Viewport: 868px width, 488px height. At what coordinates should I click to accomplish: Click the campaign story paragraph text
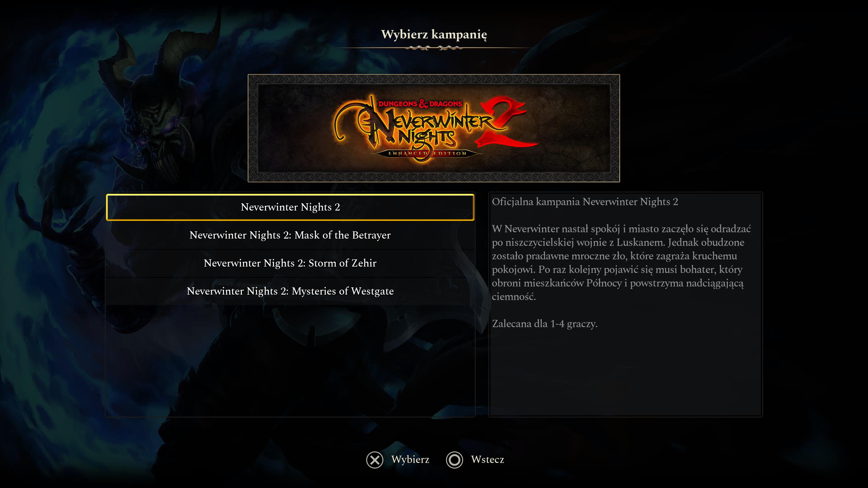point(621,263)
